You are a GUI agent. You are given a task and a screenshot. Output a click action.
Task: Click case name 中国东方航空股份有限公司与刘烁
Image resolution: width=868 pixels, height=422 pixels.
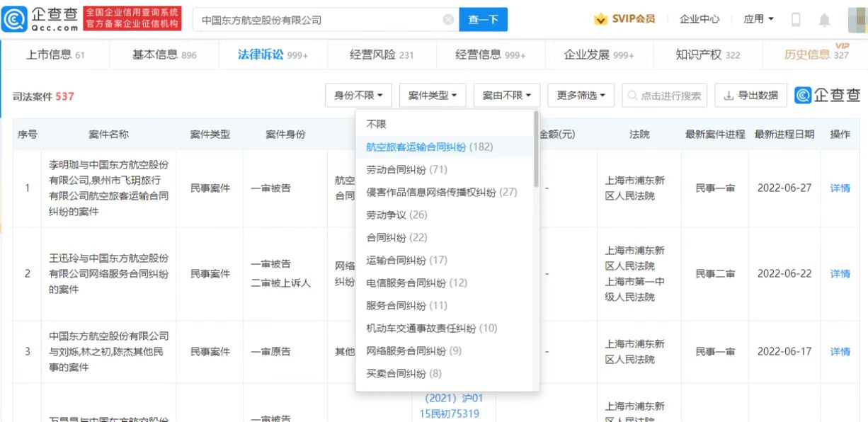pos(108,352)
